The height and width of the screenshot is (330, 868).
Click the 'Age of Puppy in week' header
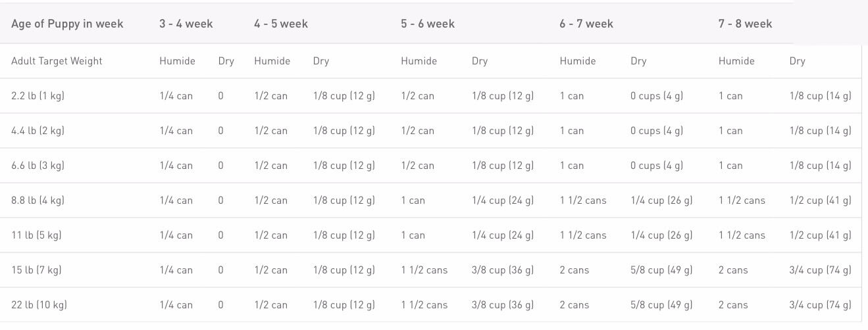pos(67,24)
